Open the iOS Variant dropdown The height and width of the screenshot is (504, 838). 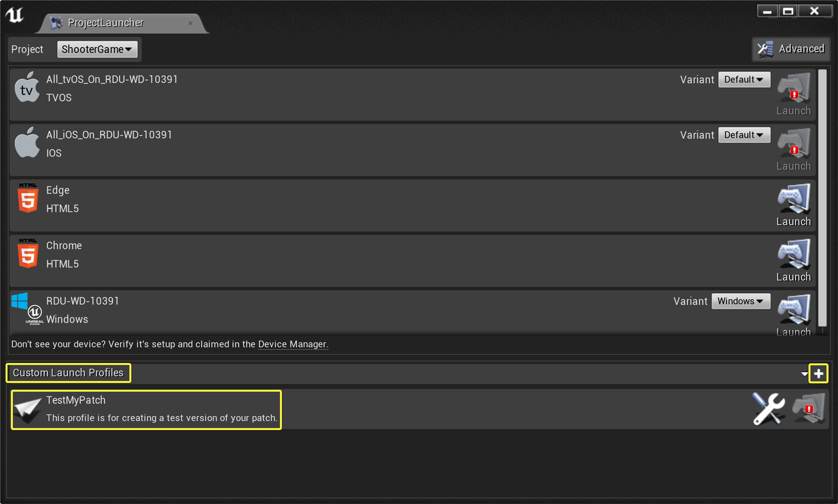tap(744, 135)
